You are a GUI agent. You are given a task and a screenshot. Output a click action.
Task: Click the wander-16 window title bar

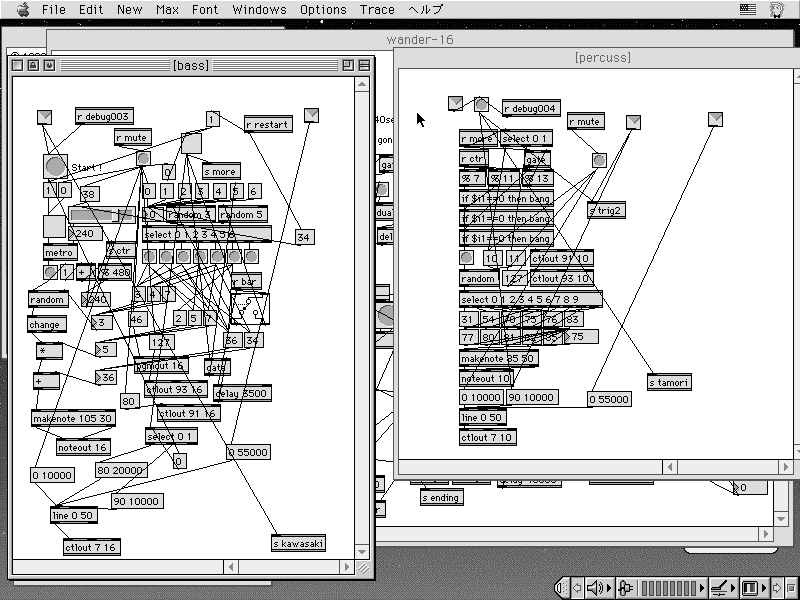click(x=420, y=39)
